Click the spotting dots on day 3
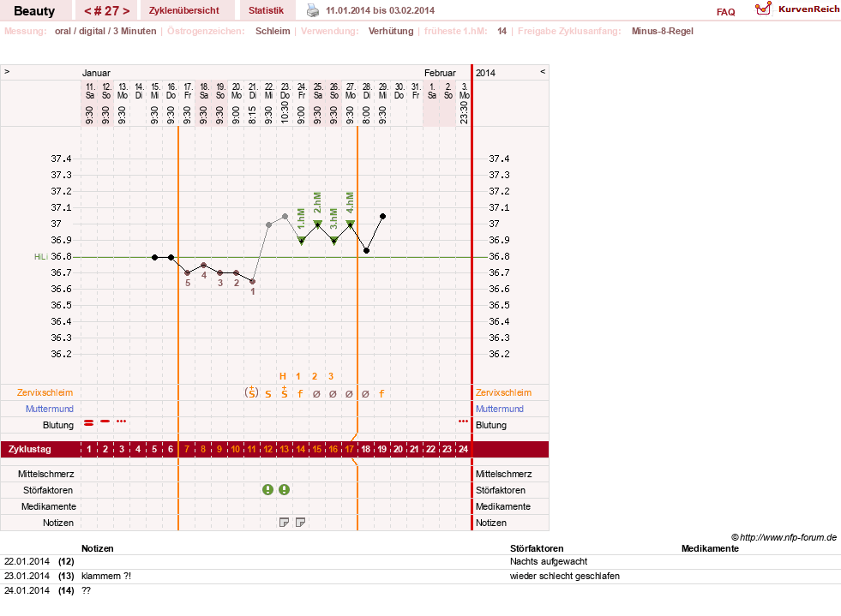 122,422
